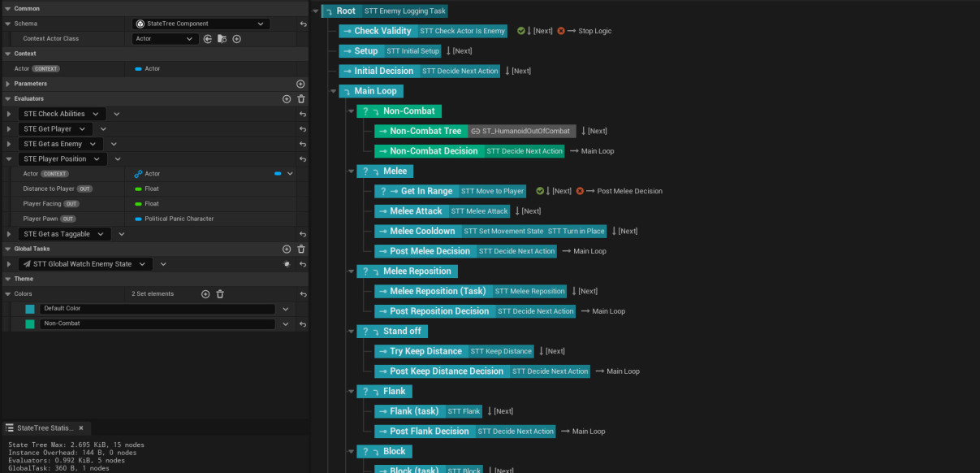This screenshot has height=473, width=980.
Task: Remove all global tasks using the trash icon
Action: coord(301,250)
